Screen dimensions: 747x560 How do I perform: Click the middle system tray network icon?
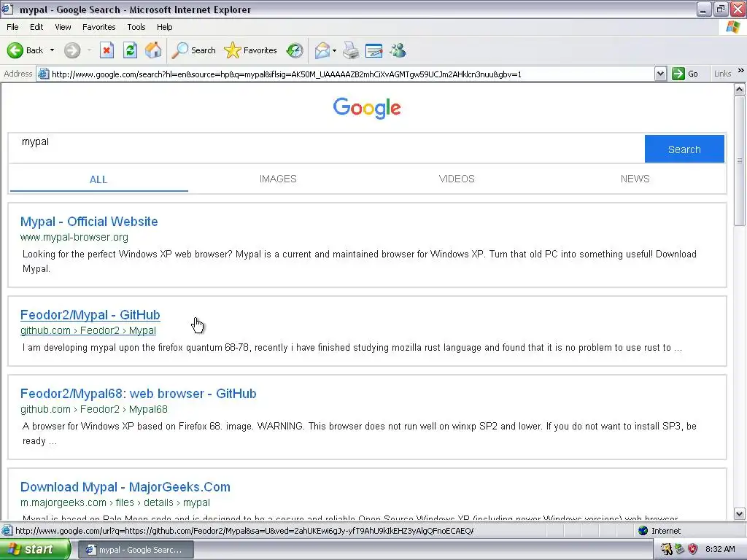click(680, 549)
